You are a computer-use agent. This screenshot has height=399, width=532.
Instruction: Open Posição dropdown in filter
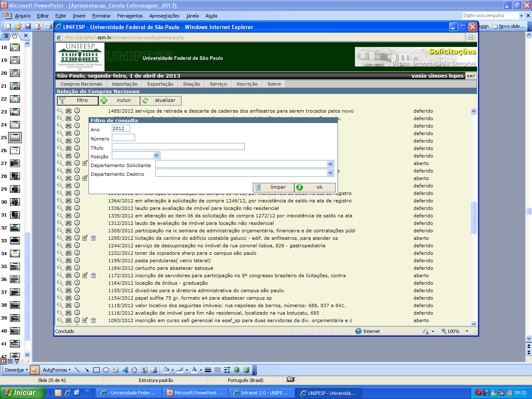pyautogui.click(x=157, y=155)
